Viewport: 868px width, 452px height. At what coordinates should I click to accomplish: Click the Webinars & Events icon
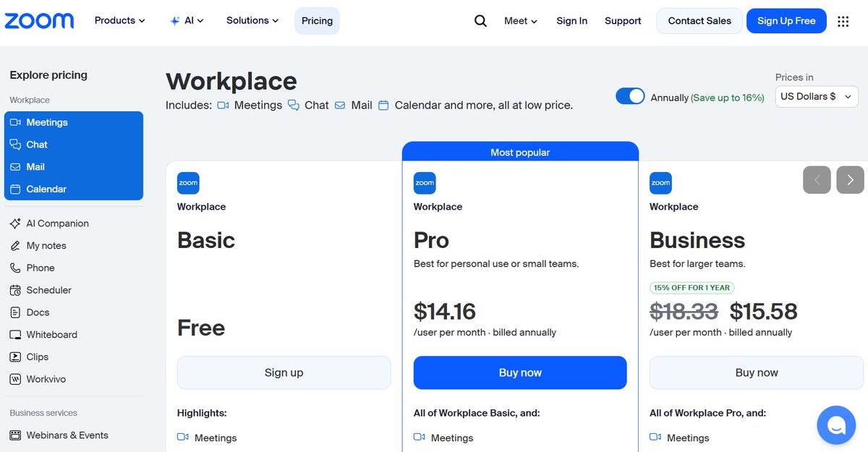click(15, 435)
